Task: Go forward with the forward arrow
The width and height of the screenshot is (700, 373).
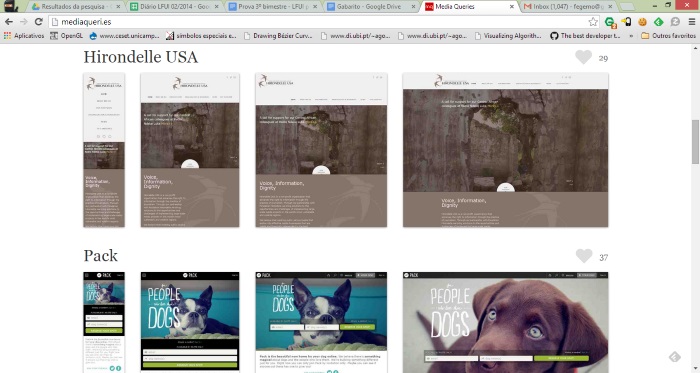Action: click(x=24, y=21)
